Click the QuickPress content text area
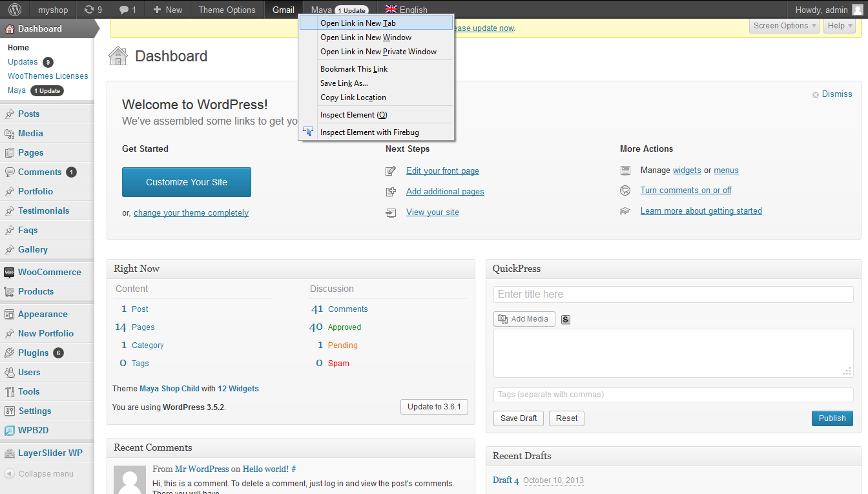 pos(674,353)
